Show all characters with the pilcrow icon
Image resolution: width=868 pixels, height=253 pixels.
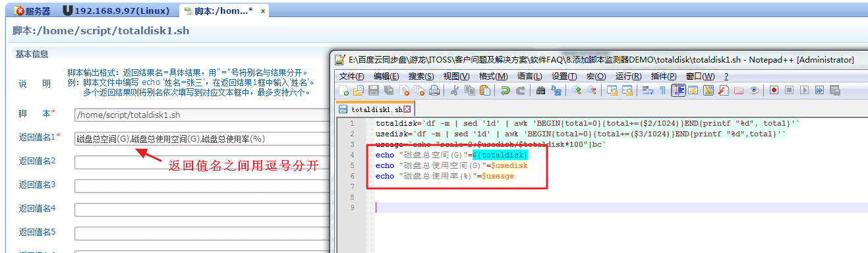pos(662,90)
